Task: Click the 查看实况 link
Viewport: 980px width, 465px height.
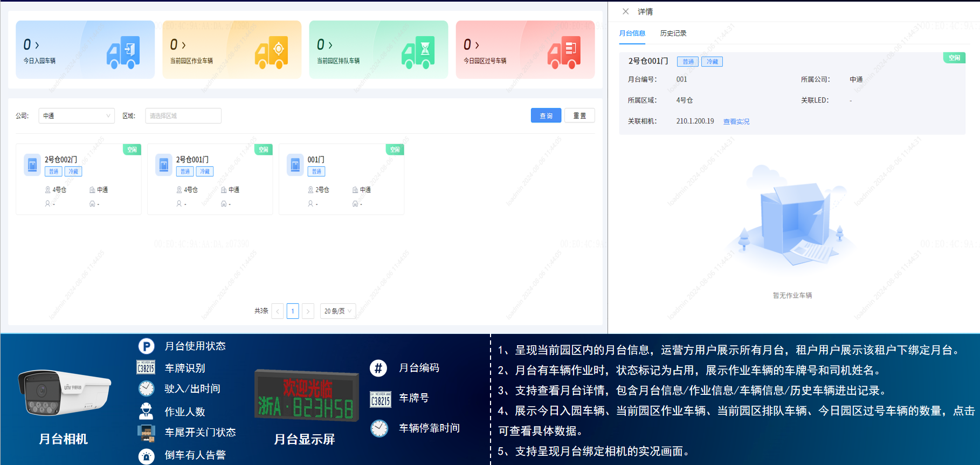Action: [x=736, y=122]
